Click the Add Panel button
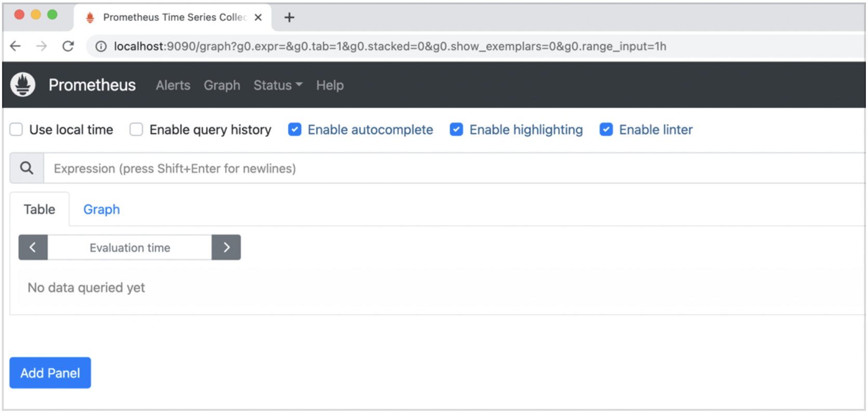The image size is (868, 413). pyautogui.click(x=50, y=372)
